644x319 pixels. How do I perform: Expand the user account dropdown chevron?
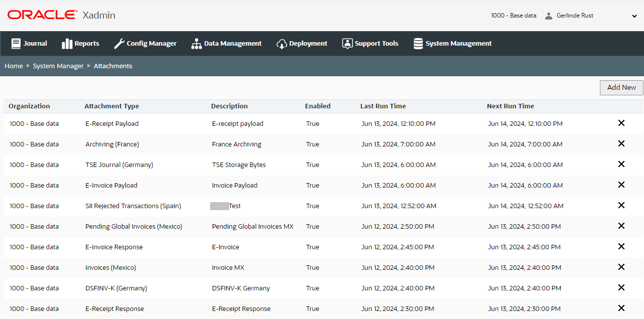pos(634,16)
